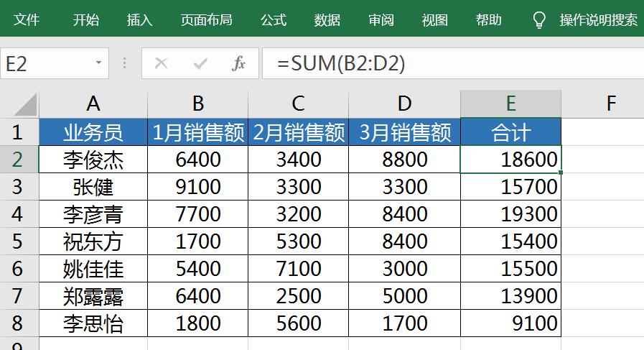Click the total cell showing 15400
Viewport: 644px width, 350px height.
pos(511,241)
